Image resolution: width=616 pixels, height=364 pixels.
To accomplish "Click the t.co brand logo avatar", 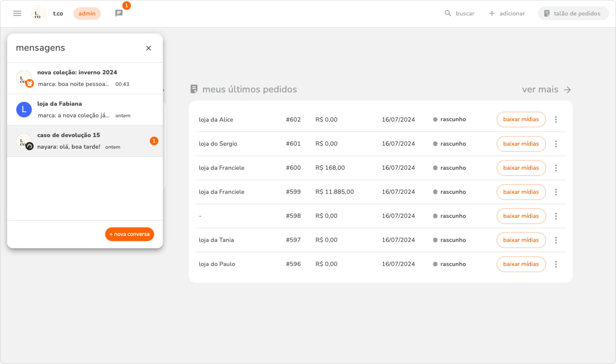I will coord(38,13).
